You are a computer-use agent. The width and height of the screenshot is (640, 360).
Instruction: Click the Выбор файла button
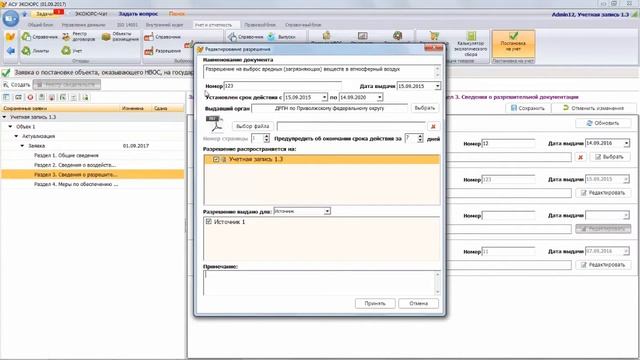click(x=252, y=127)
